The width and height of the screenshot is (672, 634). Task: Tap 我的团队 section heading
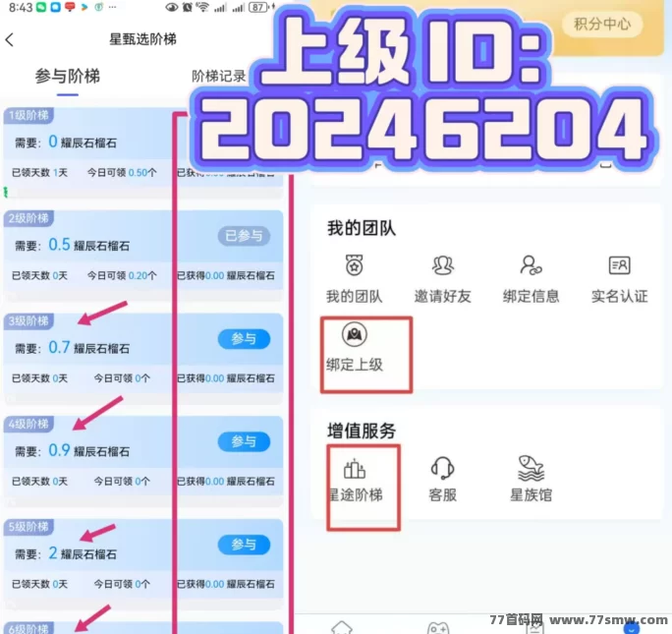pyautogui.click(x=362, y=228)
